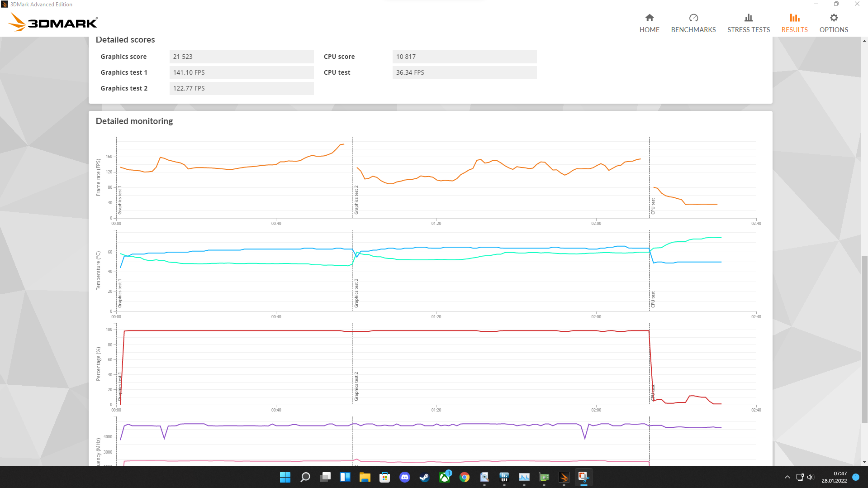This screenshot has width=868, height=488.
Task: Click the Detailed scores heading
Action: (x=125, y=40)
